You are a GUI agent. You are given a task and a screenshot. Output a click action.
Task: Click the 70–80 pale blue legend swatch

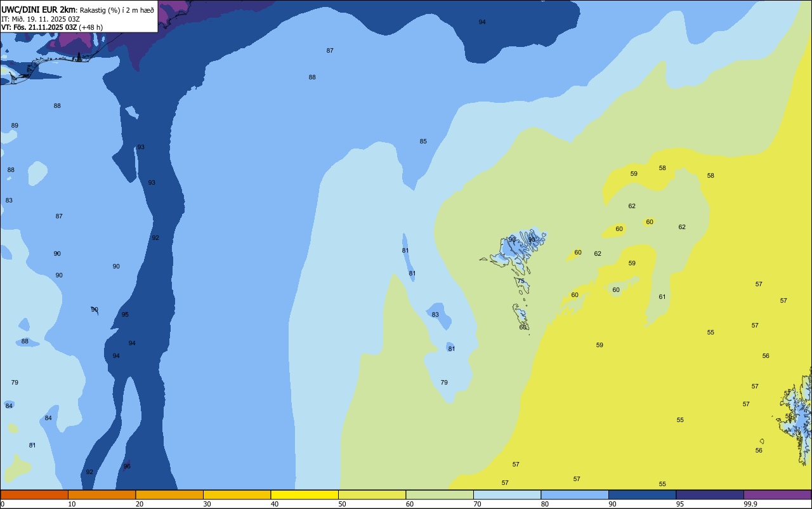(x=507, y=494)
